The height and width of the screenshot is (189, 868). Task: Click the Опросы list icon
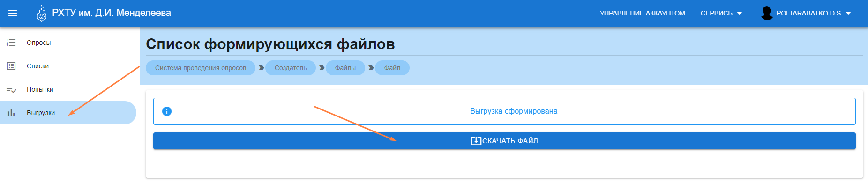[x=11, y=43]
